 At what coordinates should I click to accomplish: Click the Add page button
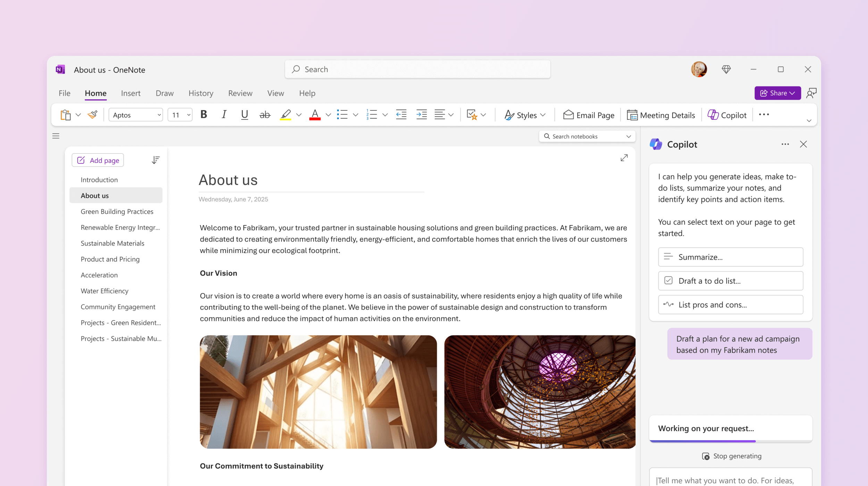[x=98, y=160]
